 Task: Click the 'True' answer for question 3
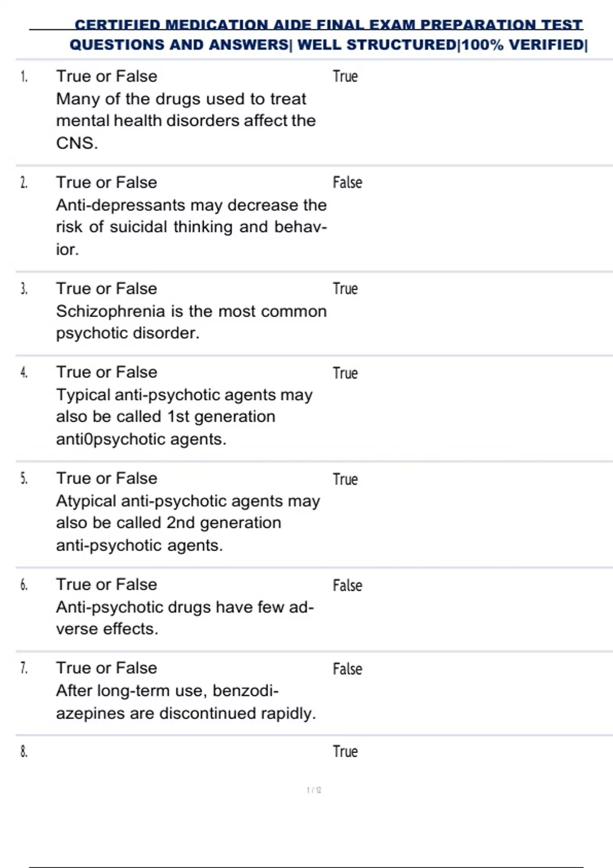coord(345,289)
